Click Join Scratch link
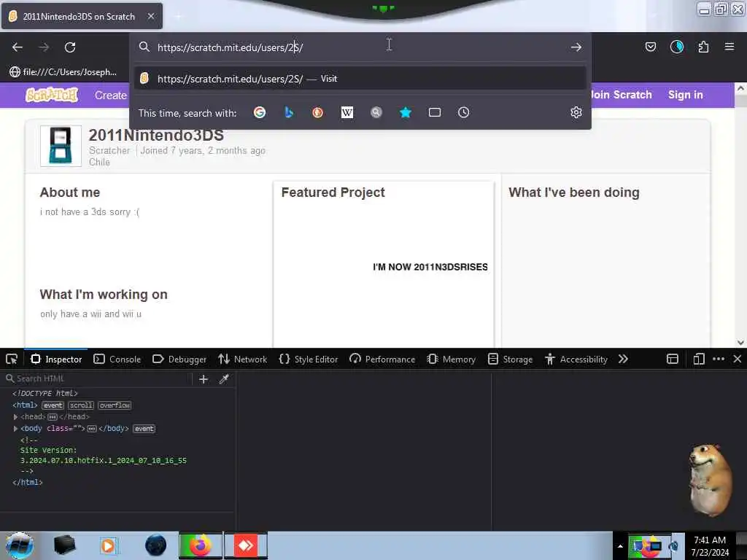 pos(620,95)
